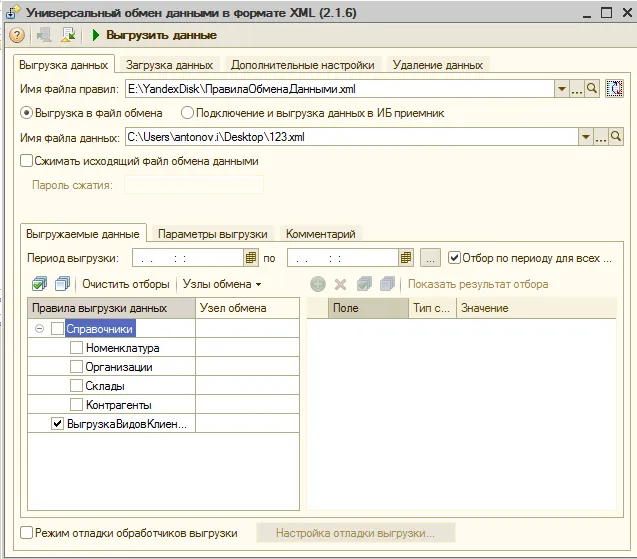Open help via the question mark icon

[17, 35]
